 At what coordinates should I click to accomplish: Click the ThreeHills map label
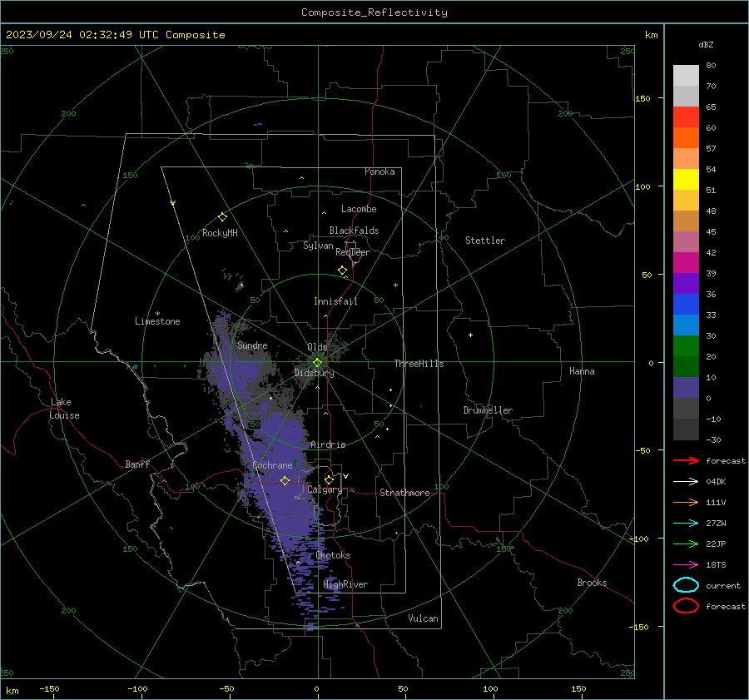[x=419, y=364]
